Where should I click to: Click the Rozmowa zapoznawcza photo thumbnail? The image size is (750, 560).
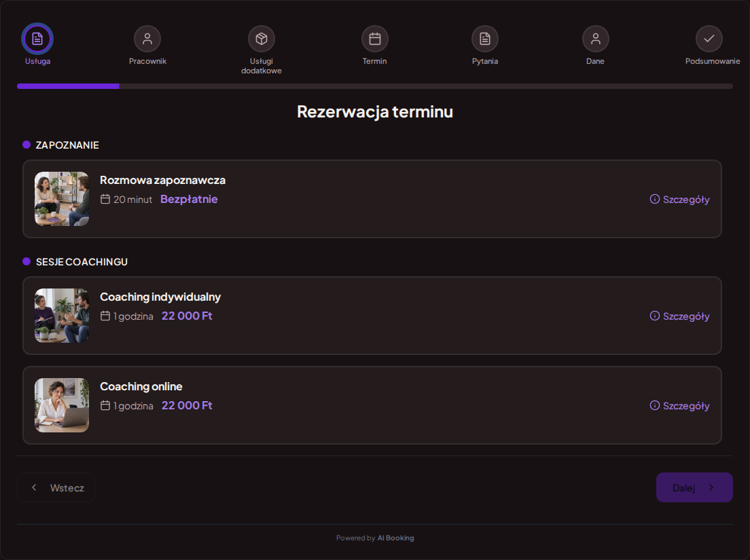click(62, 199)
